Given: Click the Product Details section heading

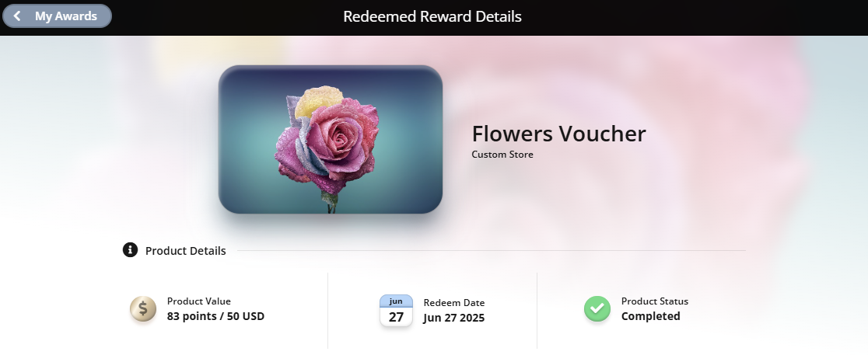Looking at the screenshot, I should 185,250.
